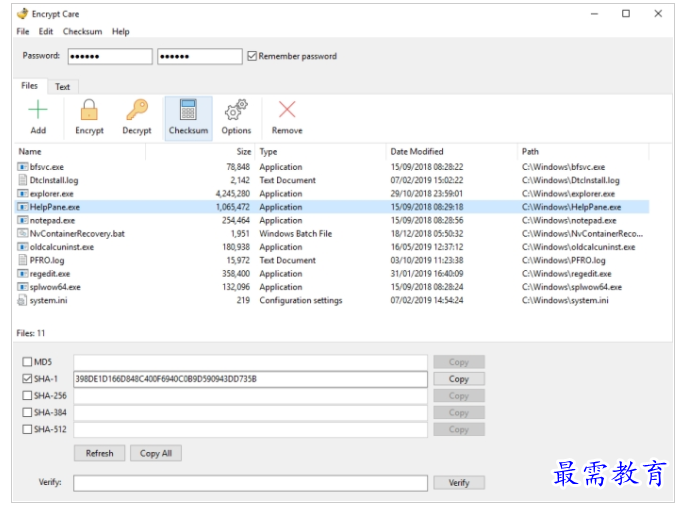Switch to the Files tab
This screenshot has width=675, height=505.
[x=30, y=86]
